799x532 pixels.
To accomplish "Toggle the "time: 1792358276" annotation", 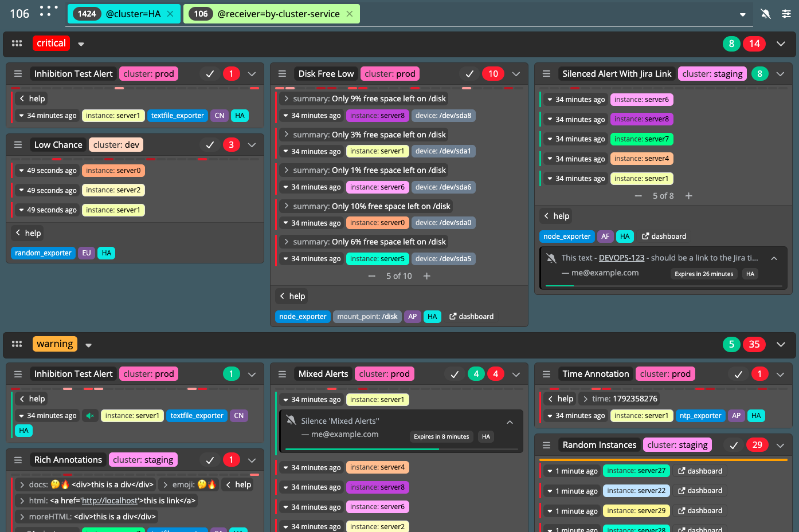I will click(x=619, y=399).
